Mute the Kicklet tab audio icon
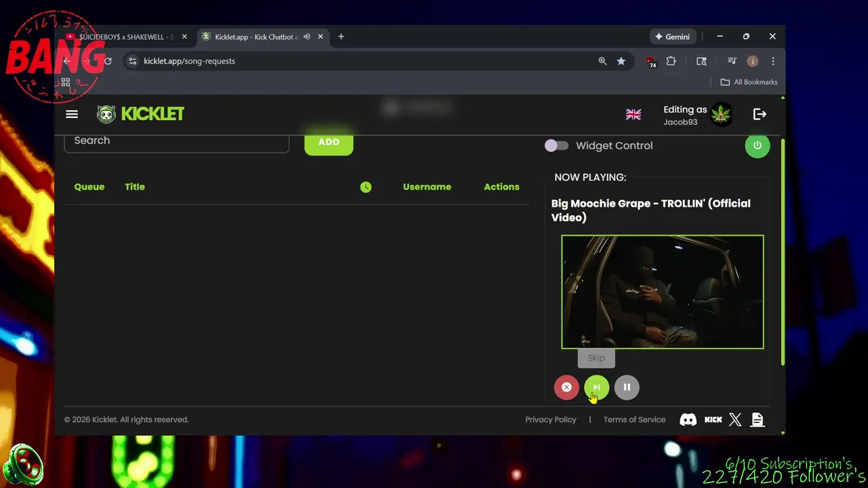This screenshot has height=488, width=868. 307,37
